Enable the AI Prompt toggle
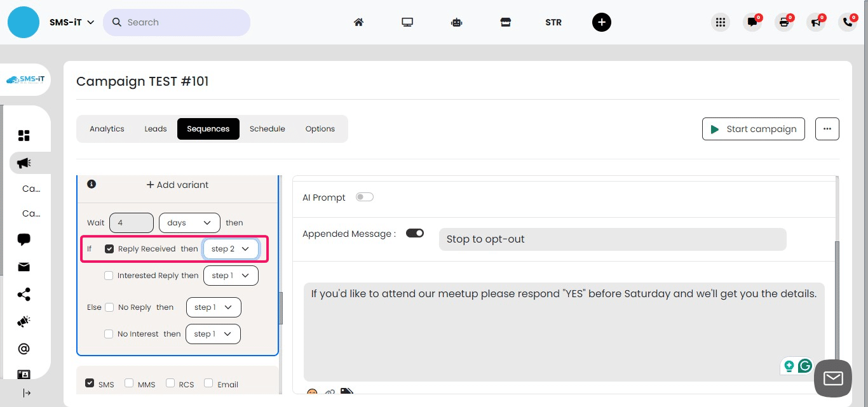Screen dimensions: 868x407 click(365, 197)
